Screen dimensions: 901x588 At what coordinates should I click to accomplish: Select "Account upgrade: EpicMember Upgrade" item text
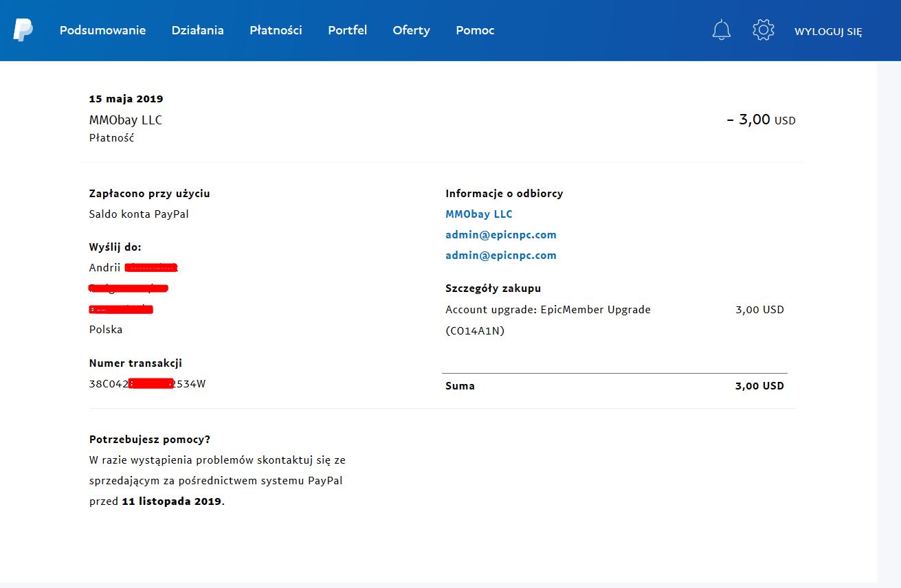(x=548, y=310)
